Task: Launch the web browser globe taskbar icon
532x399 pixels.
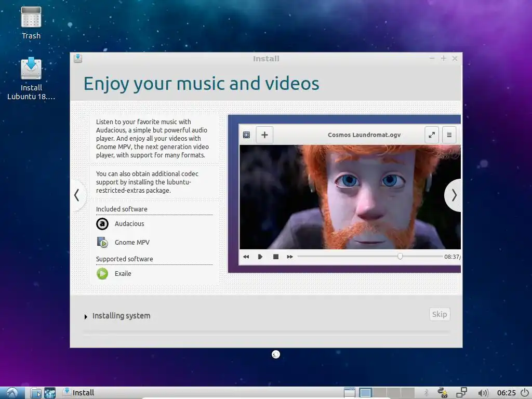Action: pyautogui.click(x=50, y=393)
